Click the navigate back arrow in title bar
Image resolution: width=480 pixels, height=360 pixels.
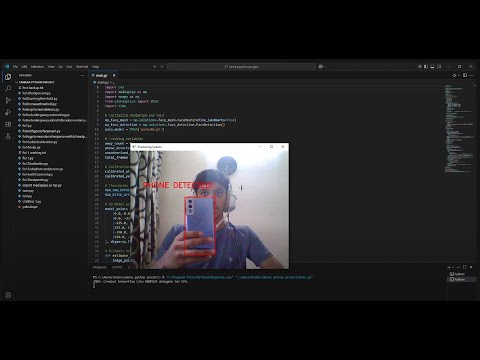tap(155, 67)
